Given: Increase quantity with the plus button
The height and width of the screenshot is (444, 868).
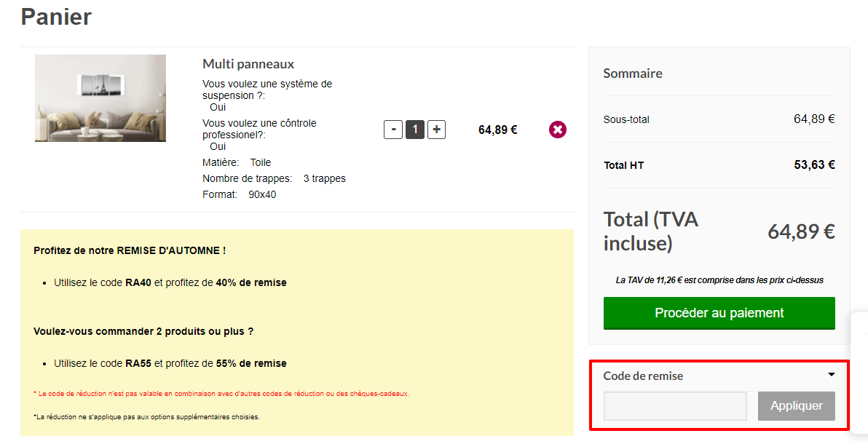Looking at the screenshot, I should pos(436,130).
